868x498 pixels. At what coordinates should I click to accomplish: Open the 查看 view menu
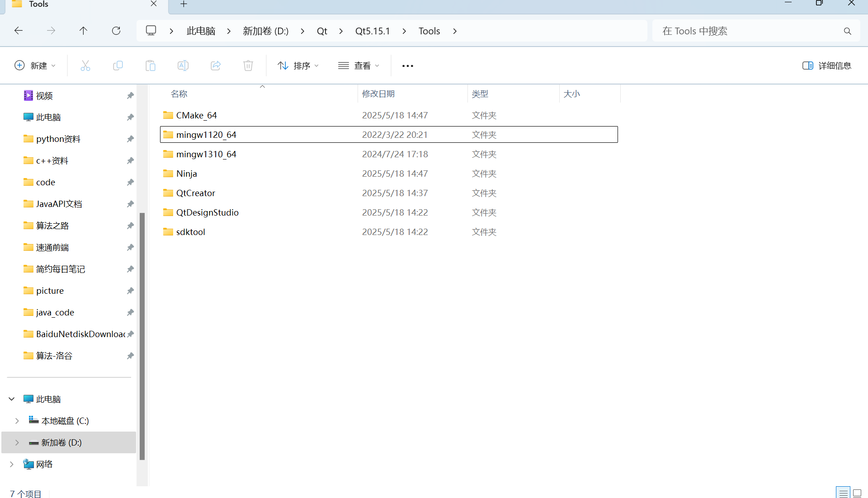359,66
